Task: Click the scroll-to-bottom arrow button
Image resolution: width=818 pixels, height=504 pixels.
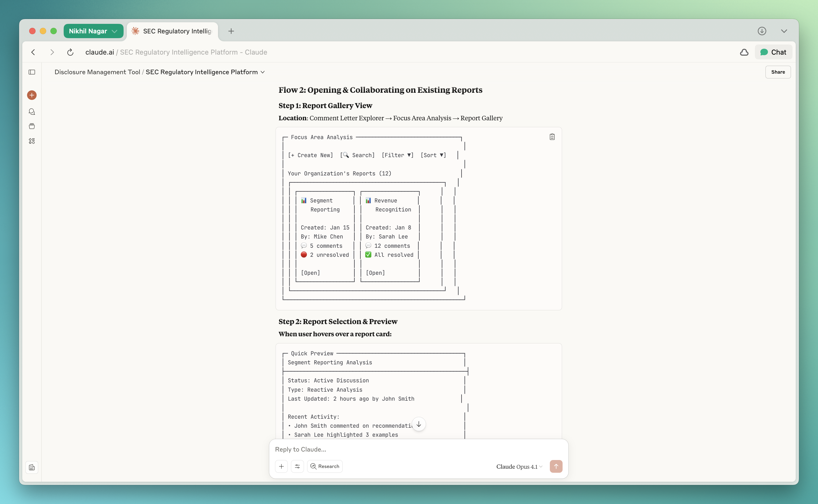Action: [x=419, y=424]
